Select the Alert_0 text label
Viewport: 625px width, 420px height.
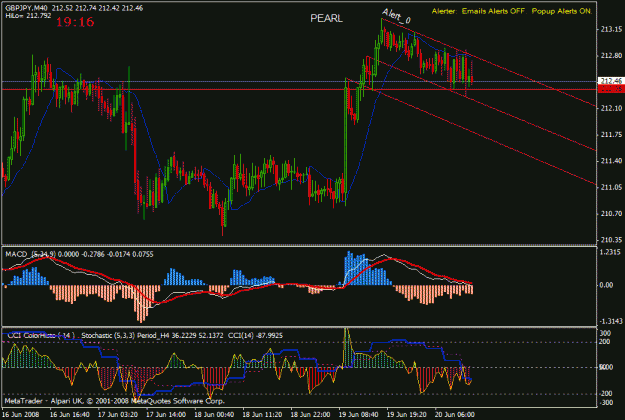pos(396,16)
